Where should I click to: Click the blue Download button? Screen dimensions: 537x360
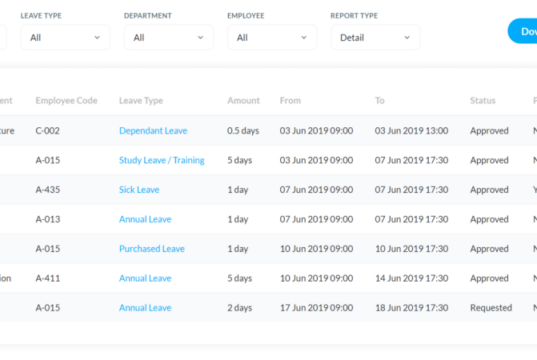tap(523, 31)
